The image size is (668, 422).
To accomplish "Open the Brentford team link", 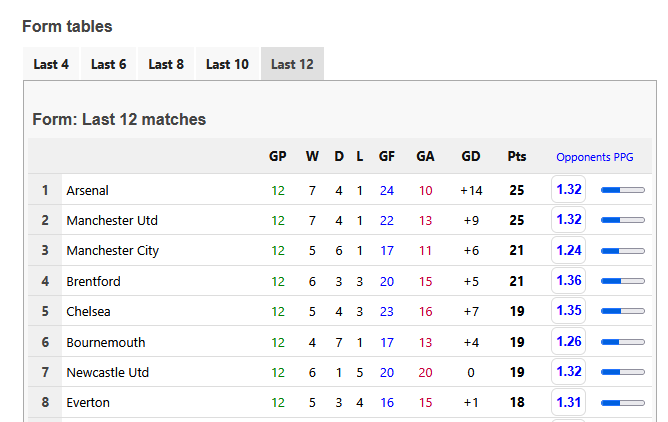I will tap(93, 281).
